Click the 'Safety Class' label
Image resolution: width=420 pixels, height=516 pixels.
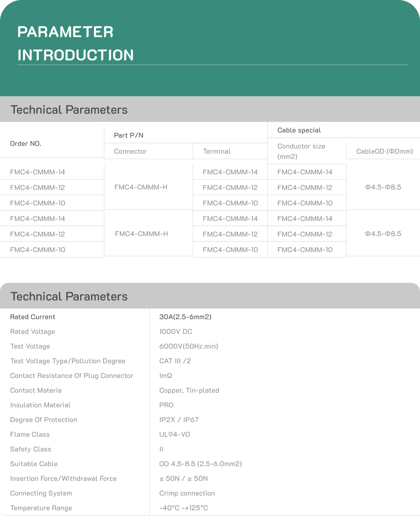click(x=31, y=449)
